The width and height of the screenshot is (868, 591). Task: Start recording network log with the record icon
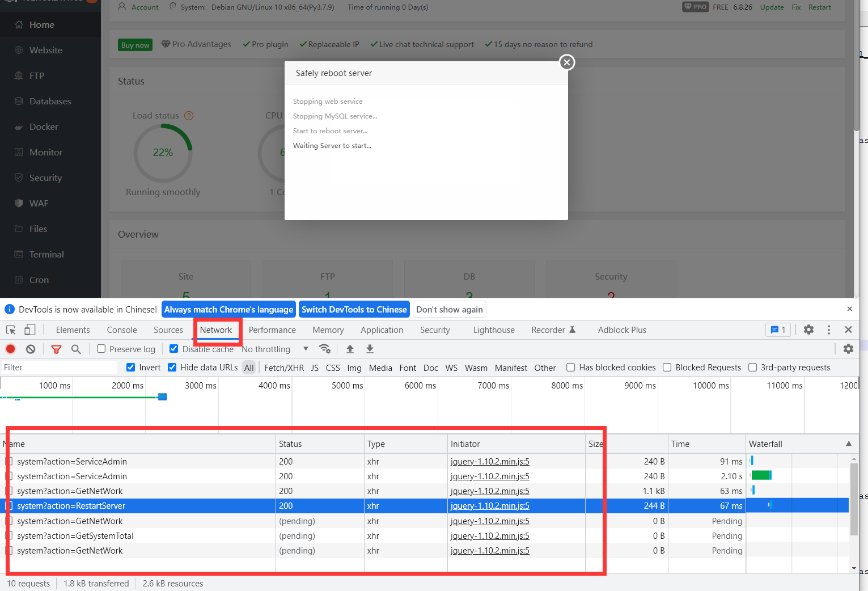point(10,349)
